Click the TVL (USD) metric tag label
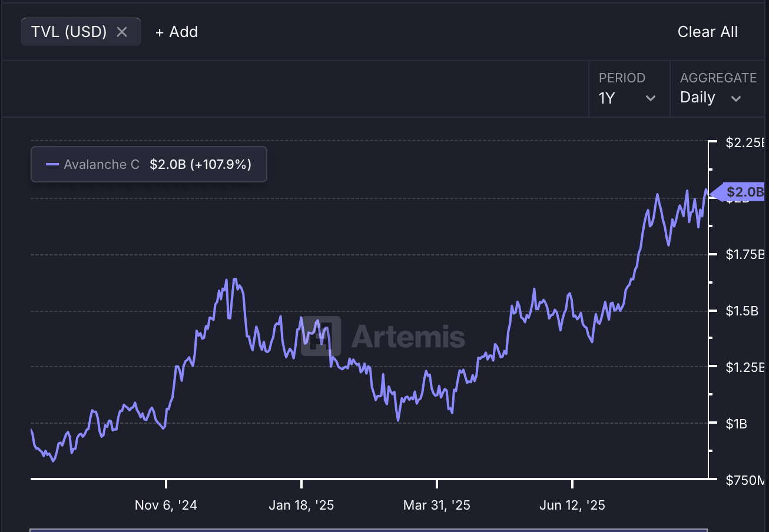 (x=69, y=32)
